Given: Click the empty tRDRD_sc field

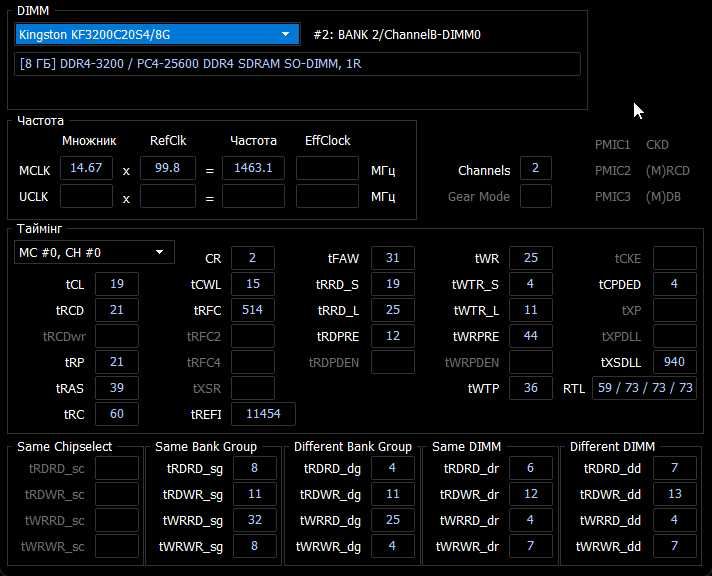Looking at the screenshot, I should click(x=117, y=468).
